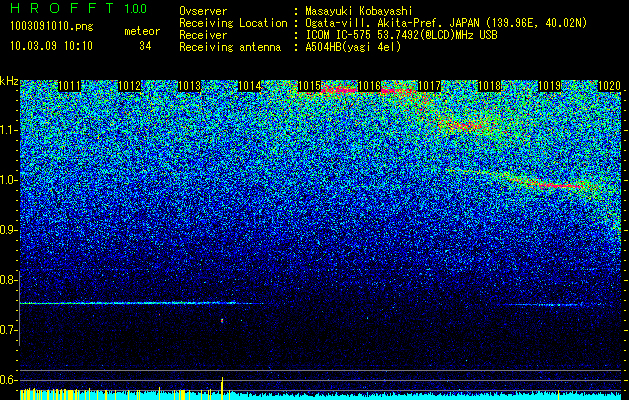Select the name Masayuki Kobayashi

coord(358,11)
